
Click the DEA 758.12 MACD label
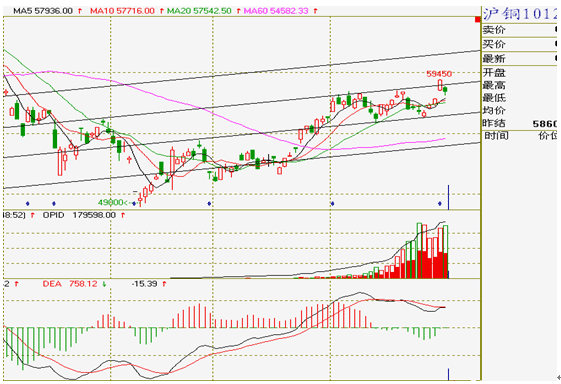pyautogui.click(x=70, y=284)
